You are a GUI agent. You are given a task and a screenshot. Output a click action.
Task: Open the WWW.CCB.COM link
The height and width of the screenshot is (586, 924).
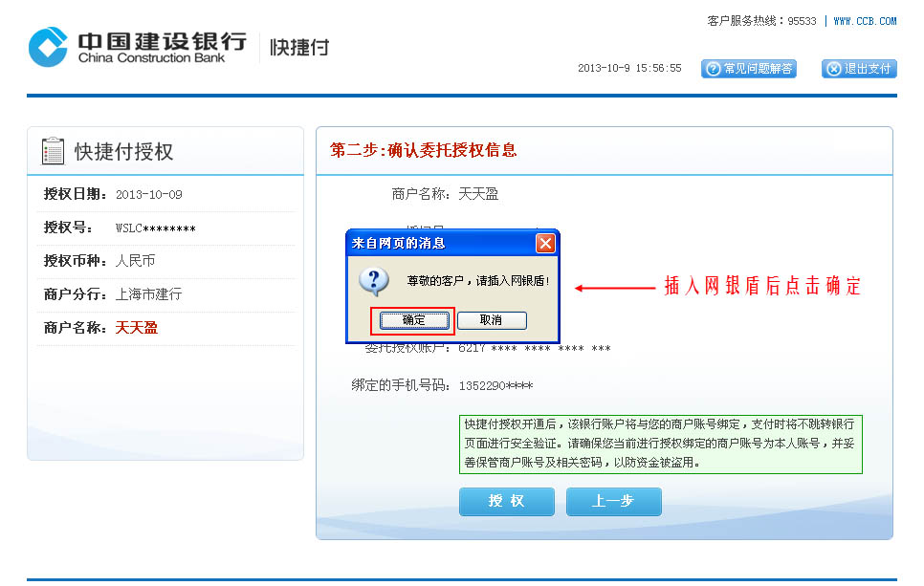pos(865,21)
